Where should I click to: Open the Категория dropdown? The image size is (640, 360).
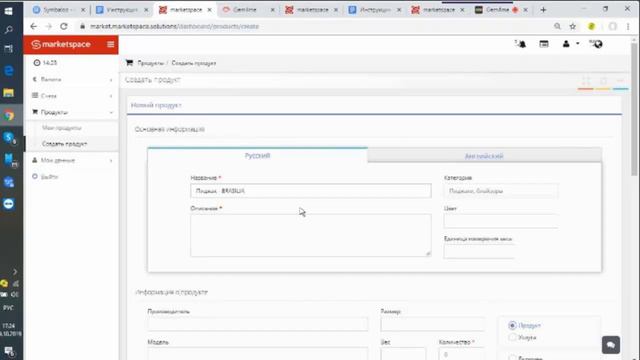(x=501, y=191)
